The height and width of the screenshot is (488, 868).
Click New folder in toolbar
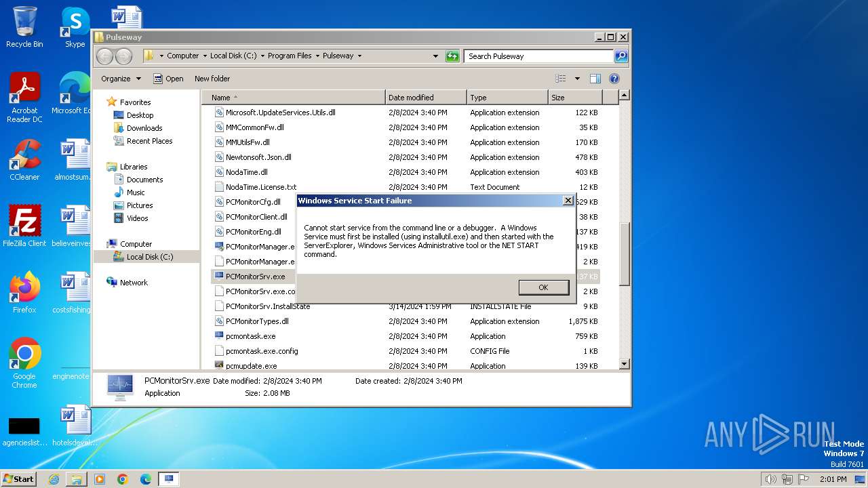(x=212, y=79)
